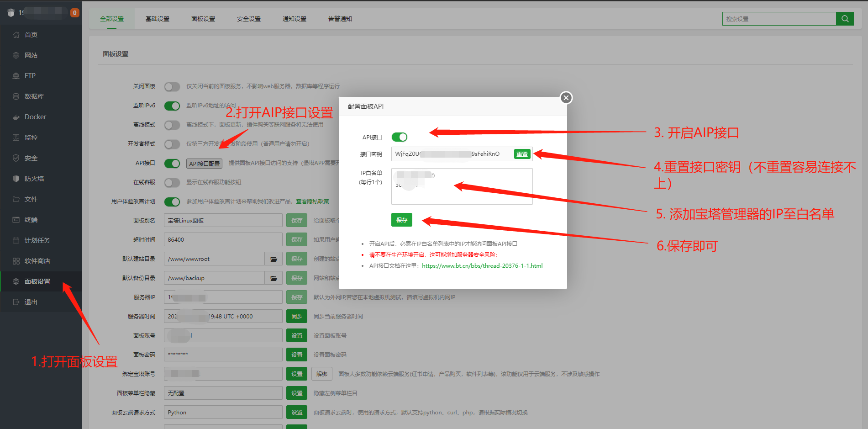Click the orange notification badge
This screenshot has height=429, width=868.
point(74,13)
